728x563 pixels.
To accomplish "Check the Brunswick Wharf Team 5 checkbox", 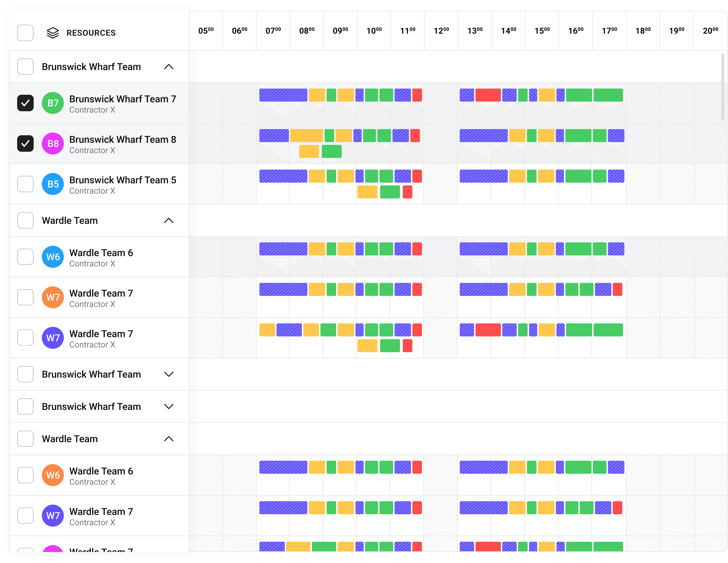I will point(25,184).
